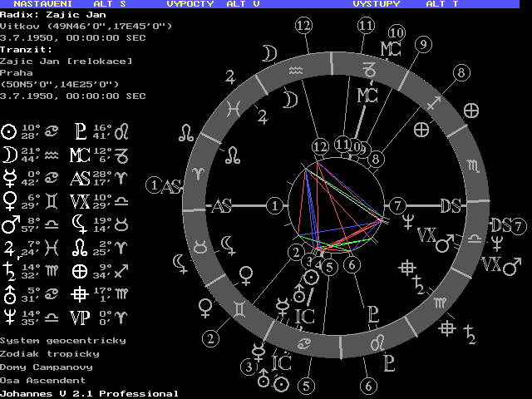This screenshot has height=399, width=532.
Task: Select the outermost Moon crescent above the ring
Action: [x=268, y=53]
